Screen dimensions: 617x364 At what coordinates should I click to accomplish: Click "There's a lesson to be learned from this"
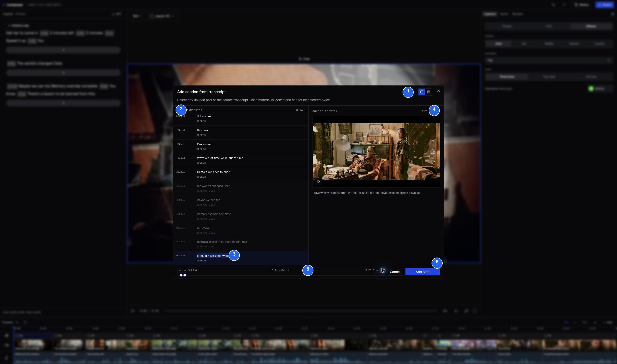(241, 244)
